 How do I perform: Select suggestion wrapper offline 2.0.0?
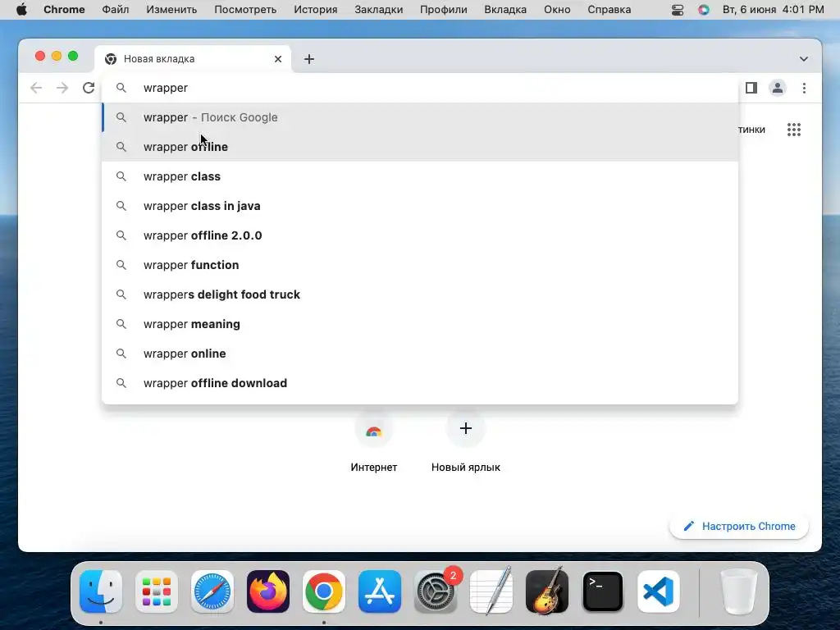tap(420, 235)
